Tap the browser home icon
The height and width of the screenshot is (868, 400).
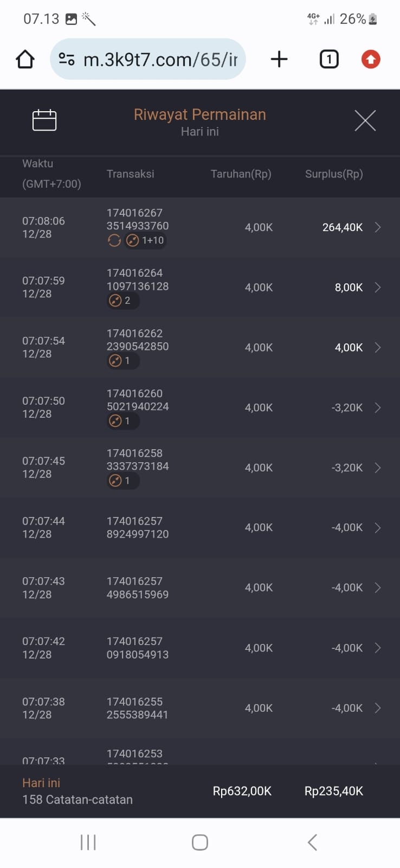click(x=25, y=59)
